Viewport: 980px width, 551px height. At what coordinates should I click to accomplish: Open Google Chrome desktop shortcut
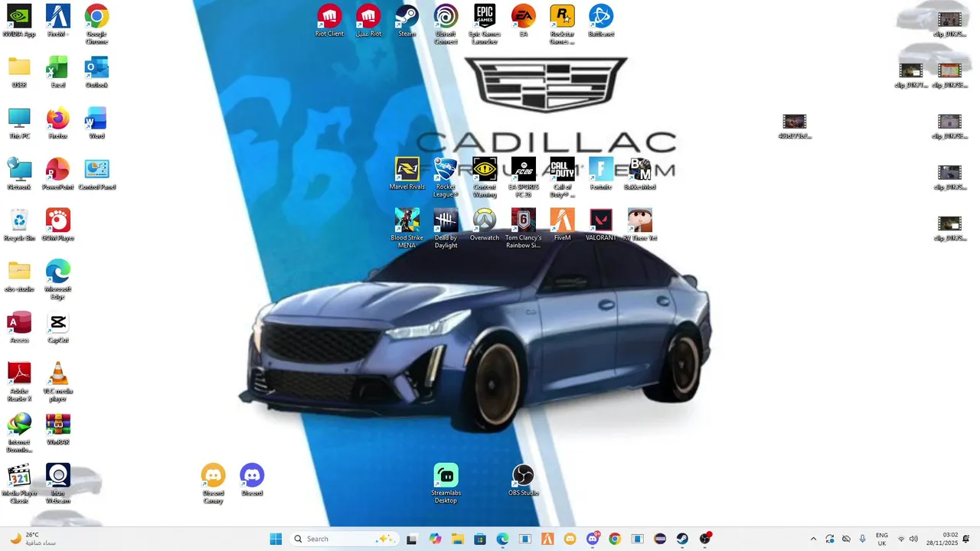click(x=96, y=24)
